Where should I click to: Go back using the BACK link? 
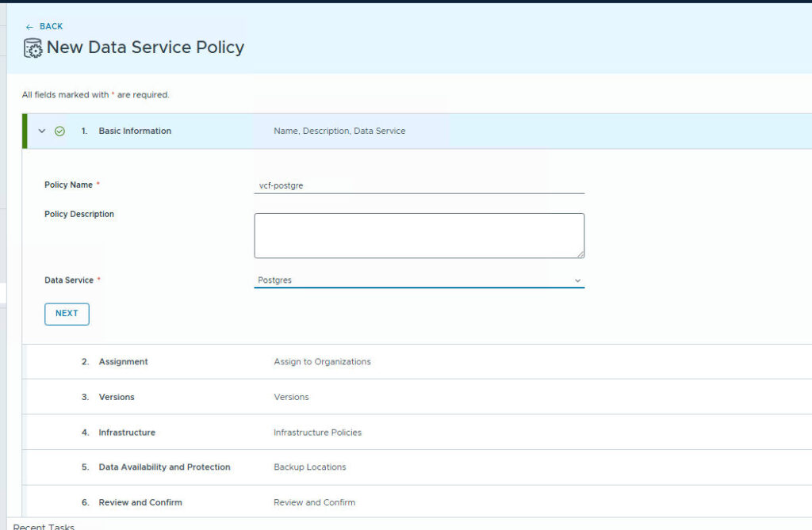point(51,27)
